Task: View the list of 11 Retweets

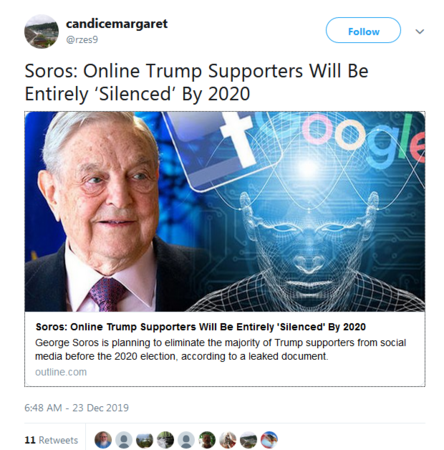Action: tap(51, 440)
